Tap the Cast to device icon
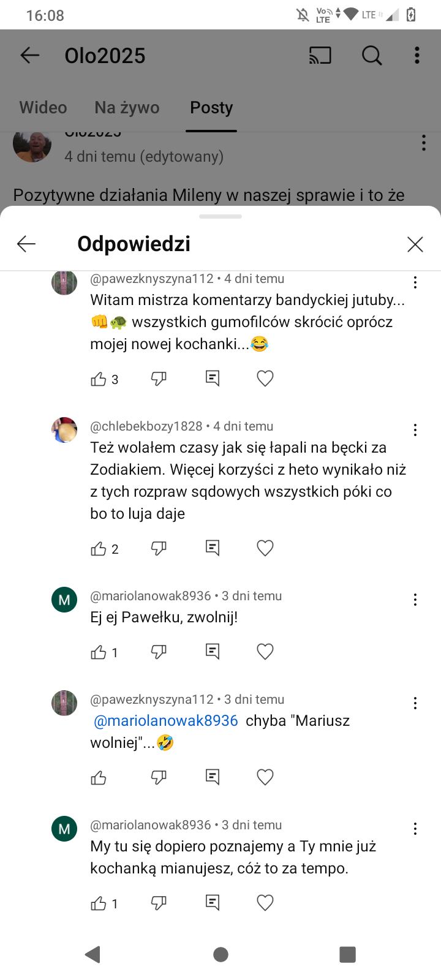The width and height of the screenshot is (441, 980). pyautogui.click(x=320, y=56)
